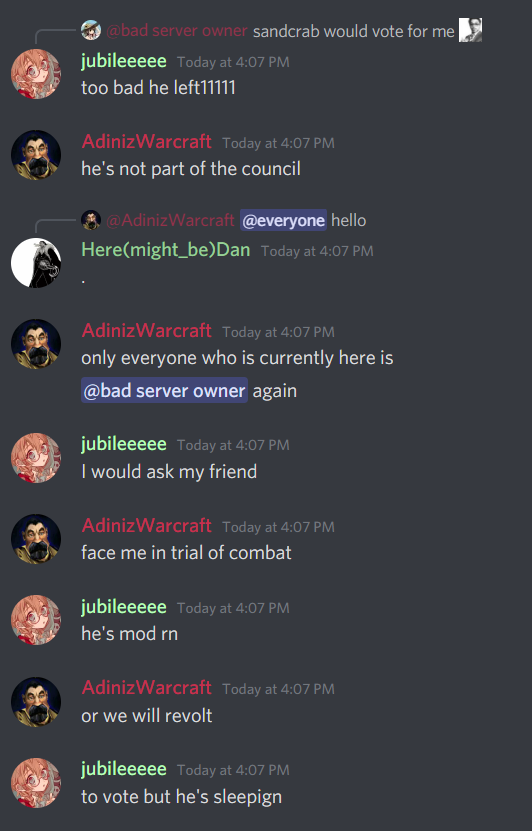Click the emoji image after 'sandcrab would vote for me'
Screen dimensions: 532x831
coord(470,30)
